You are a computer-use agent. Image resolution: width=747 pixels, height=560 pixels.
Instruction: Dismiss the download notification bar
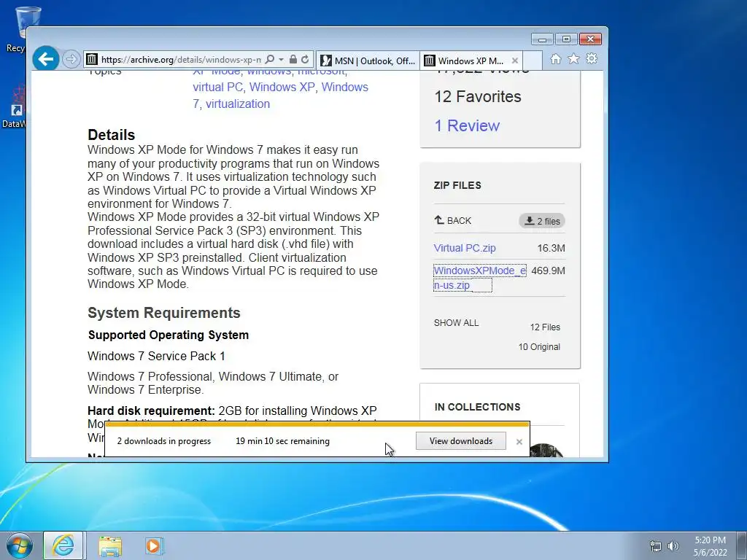tap(519, 442)
